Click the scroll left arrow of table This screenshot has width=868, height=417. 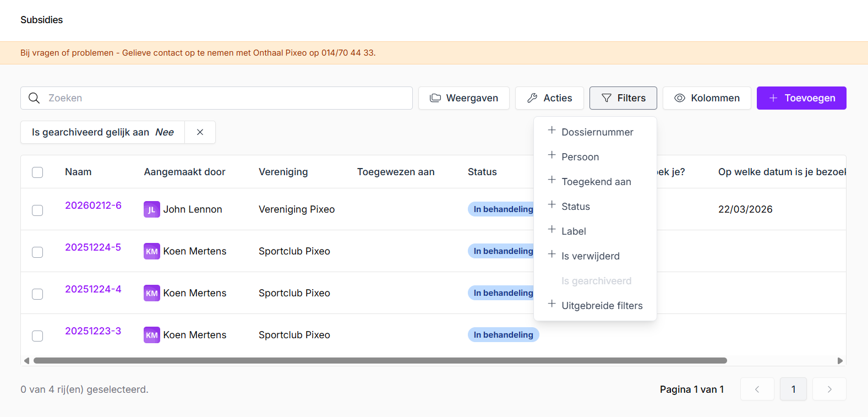26,361
